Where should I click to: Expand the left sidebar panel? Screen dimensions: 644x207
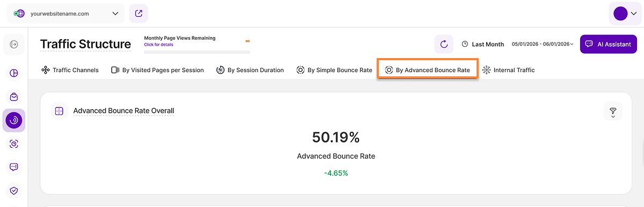click(14, 44)
